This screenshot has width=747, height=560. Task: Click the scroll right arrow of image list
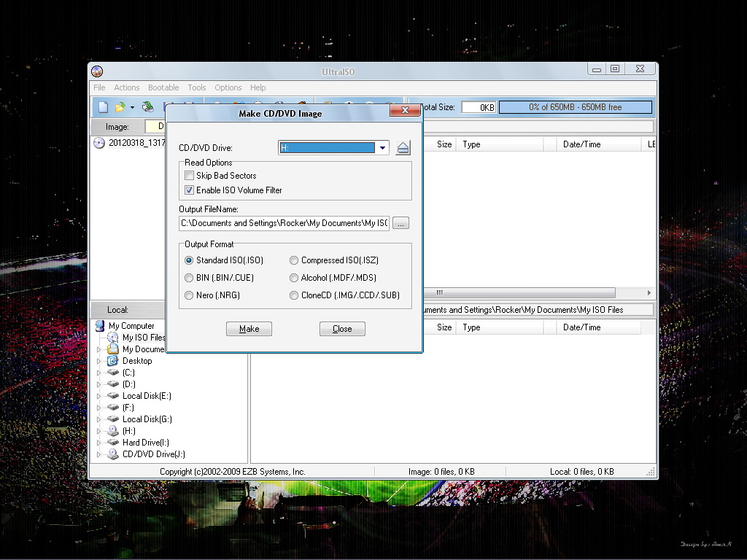649,293
